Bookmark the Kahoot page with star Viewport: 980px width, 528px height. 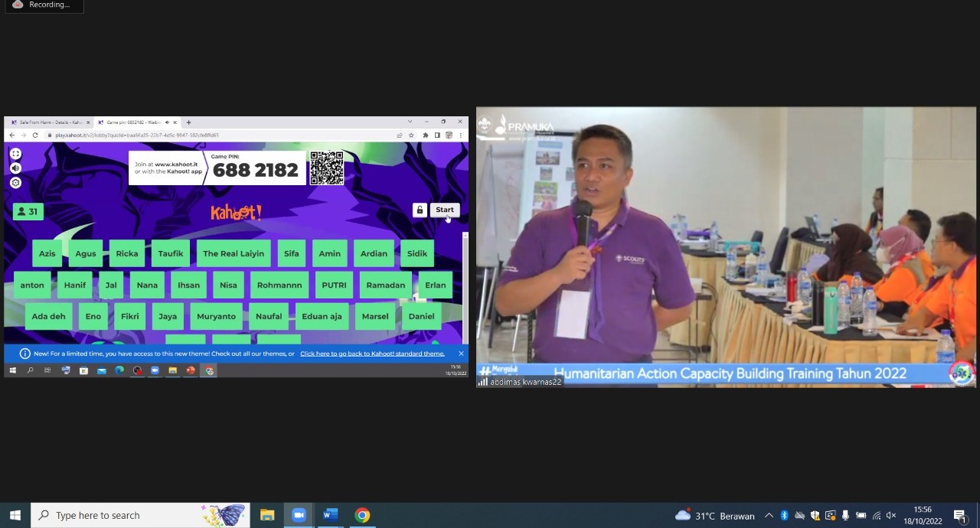click(x=411, y=135)
